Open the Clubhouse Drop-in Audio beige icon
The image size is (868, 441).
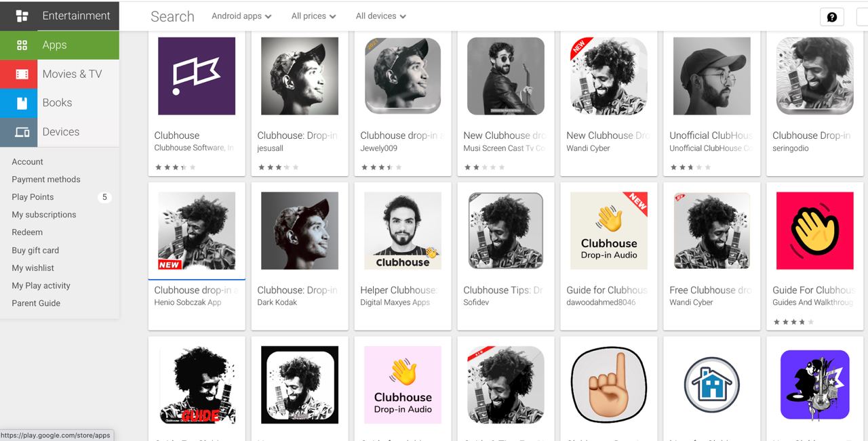click(x=609, y=230)
